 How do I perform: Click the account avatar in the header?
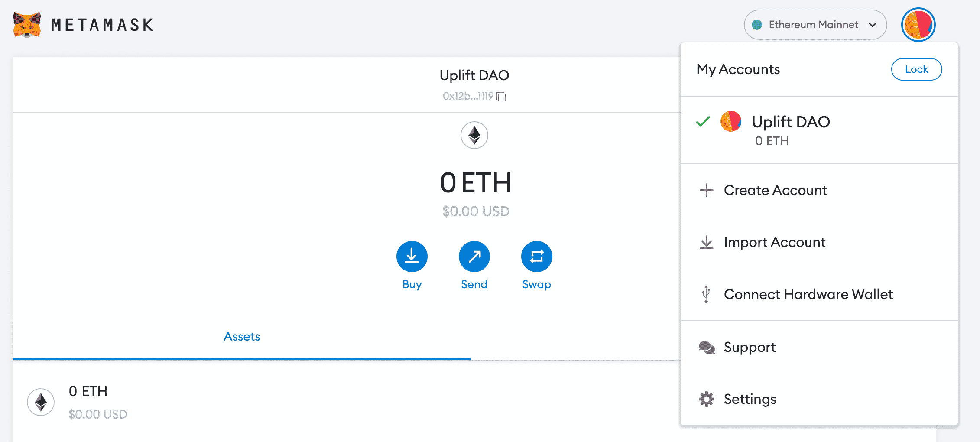click(x=918, y=25)
